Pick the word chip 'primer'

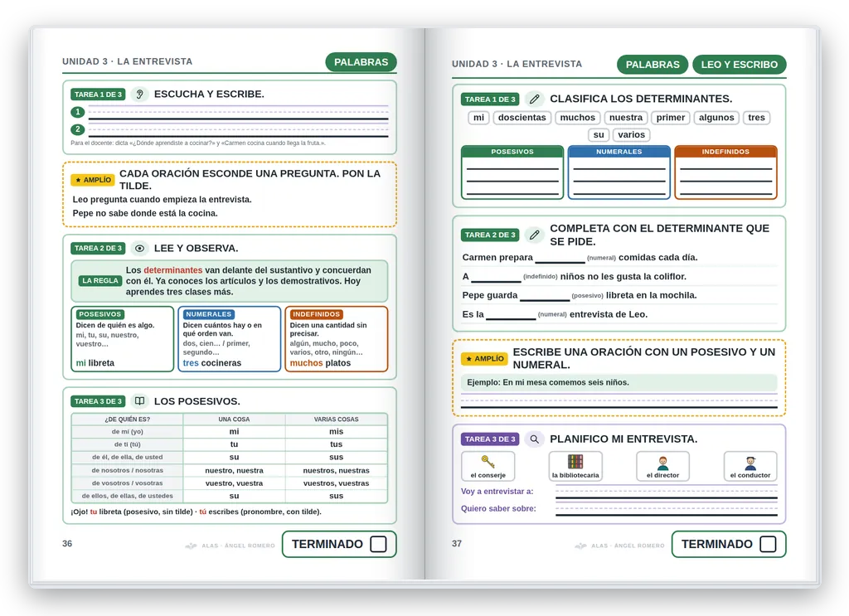(670, 118)
